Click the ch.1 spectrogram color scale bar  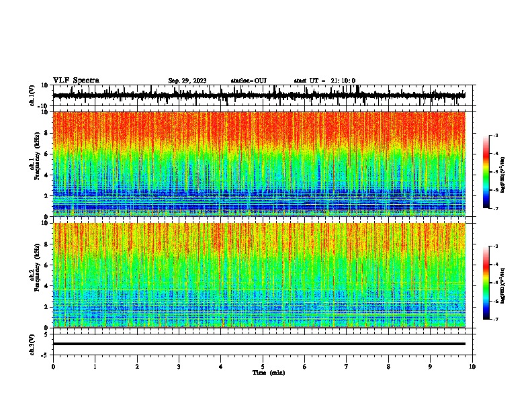(x=486, y=172)
